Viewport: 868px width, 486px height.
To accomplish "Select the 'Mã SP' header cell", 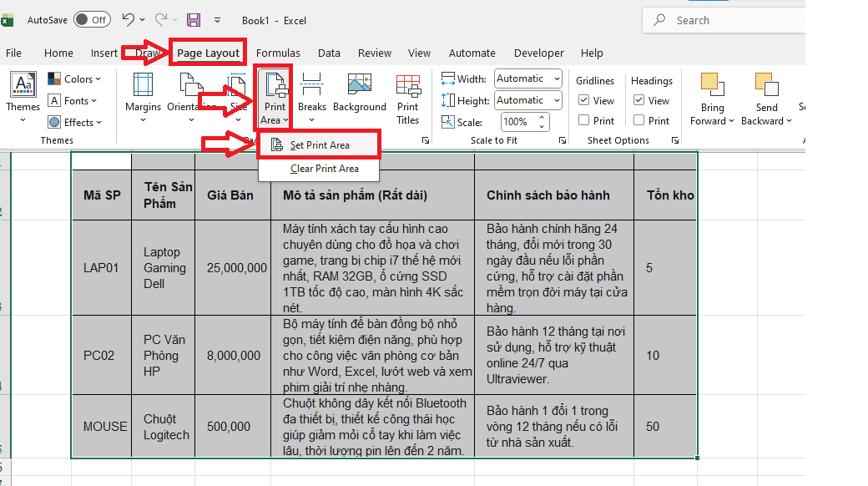I will coord(102,195).
